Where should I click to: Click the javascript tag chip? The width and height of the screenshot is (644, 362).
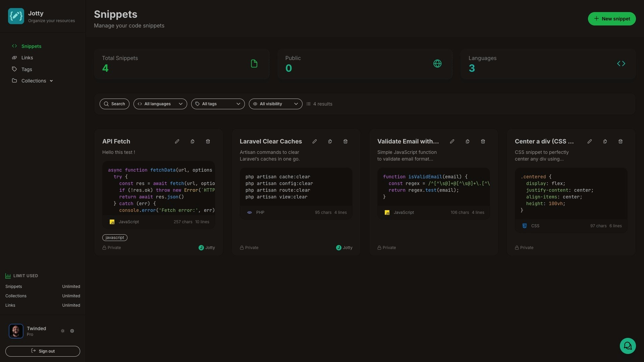tap(115, 238)
